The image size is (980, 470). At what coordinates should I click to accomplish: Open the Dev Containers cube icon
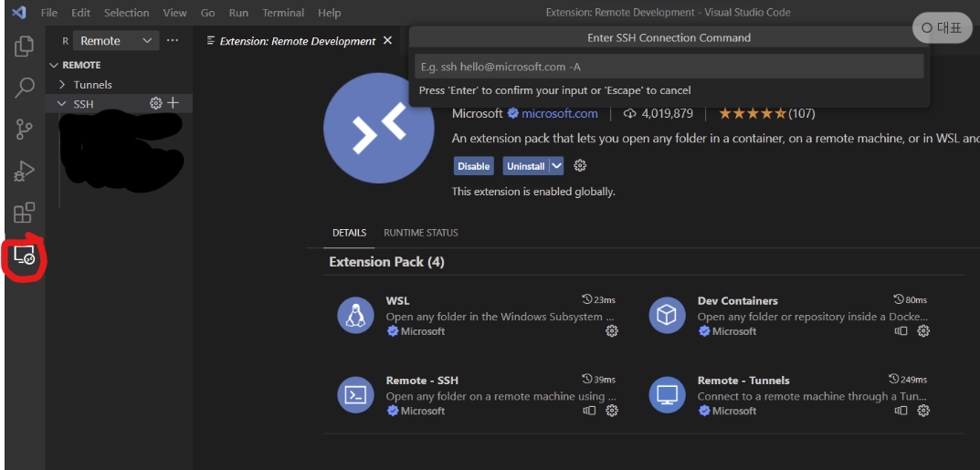[667, 316]
